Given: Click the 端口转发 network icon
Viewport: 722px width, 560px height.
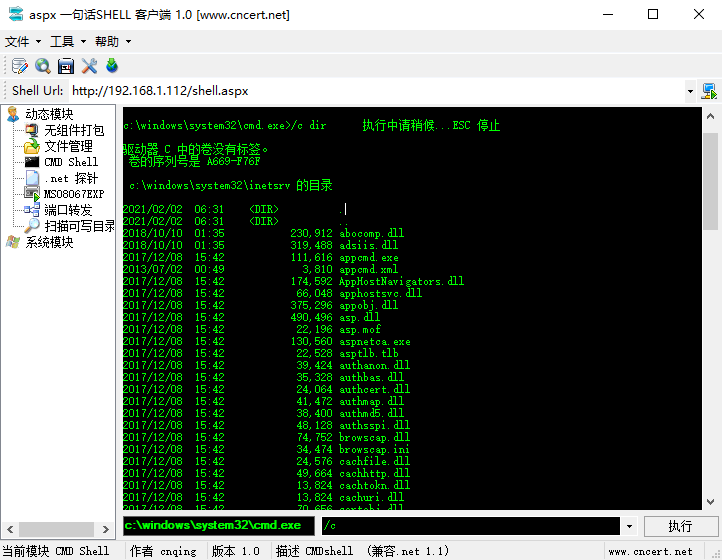Looking at the screenshot, I should (32, 210).
